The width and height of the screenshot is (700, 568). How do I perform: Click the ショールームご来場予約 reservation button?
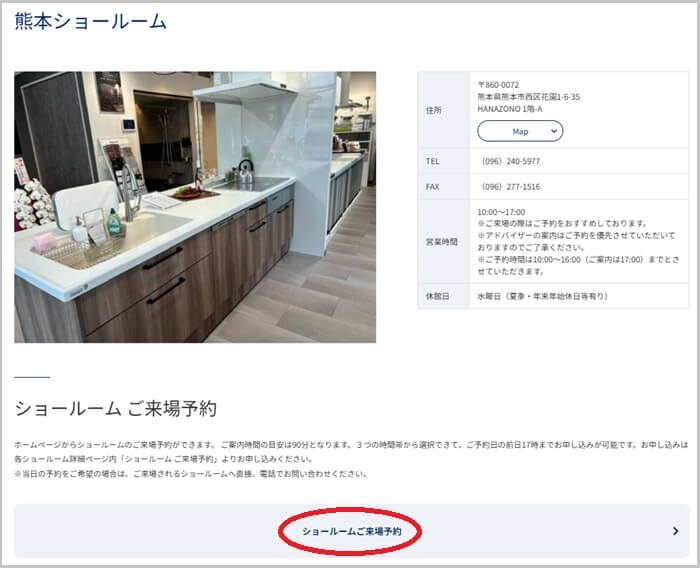351,531
